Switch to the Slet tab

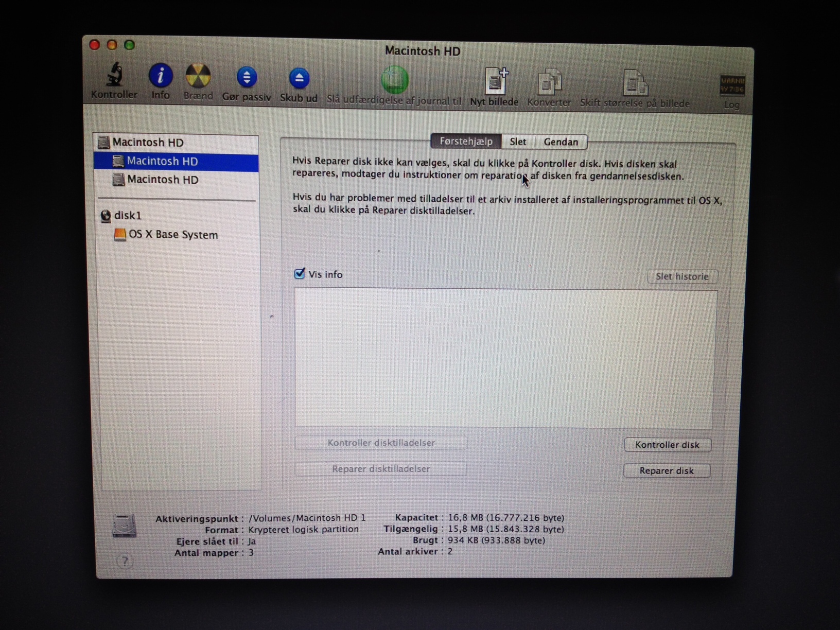tap(518, 142)
